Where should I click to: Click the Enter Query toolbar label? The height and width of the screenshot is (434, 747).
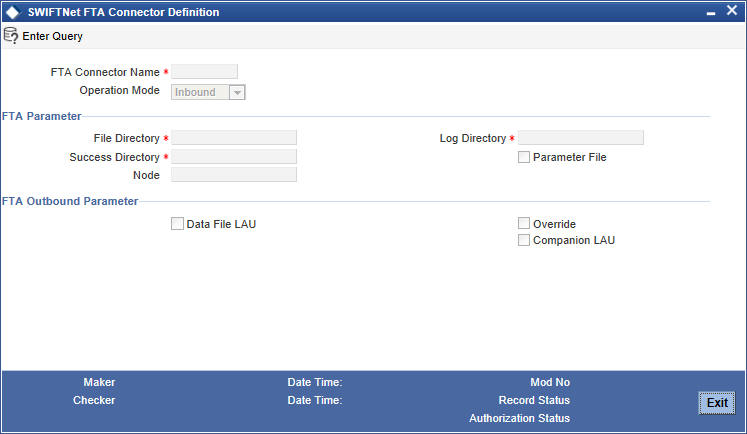pos(52,36)
